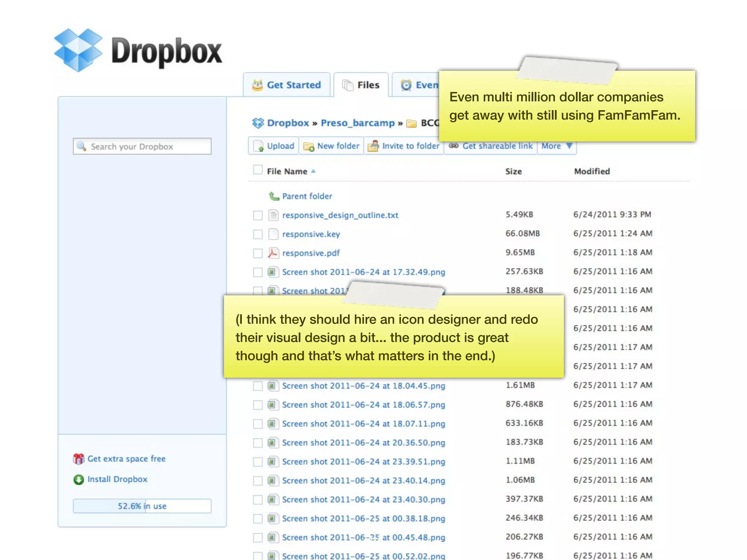Click the chain link shareable icon
The image size is (747, 560).
coord(454,146)
